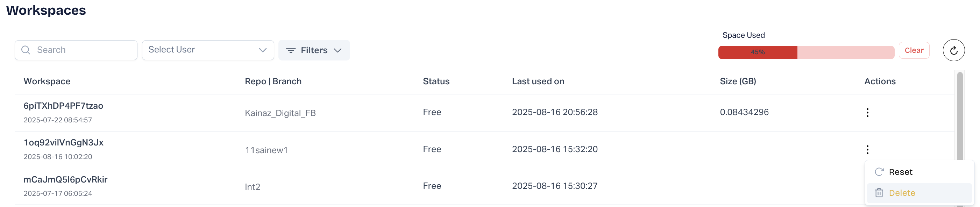
Task: Choose Reset from the context menu
Action: coord(901,172)
